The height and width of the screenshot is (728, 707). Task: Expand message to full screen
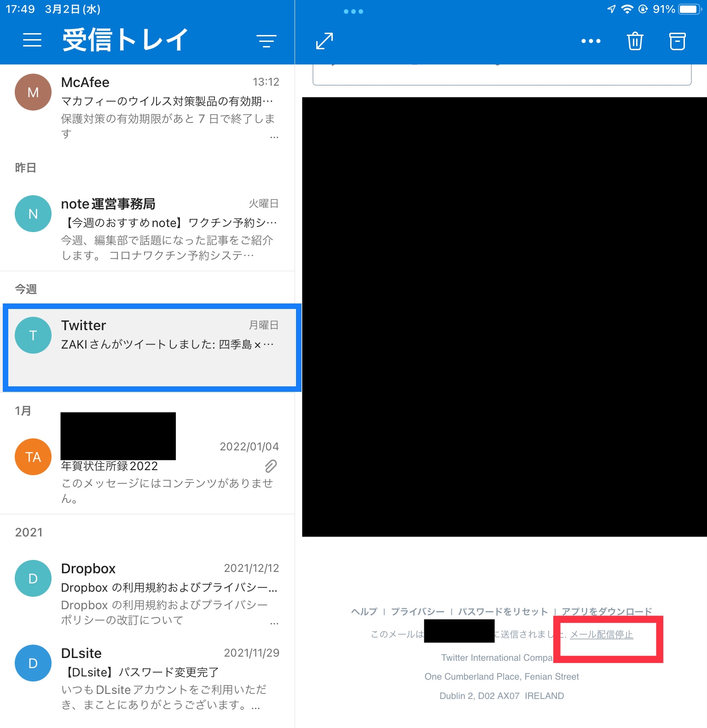[x=325, y=41]
